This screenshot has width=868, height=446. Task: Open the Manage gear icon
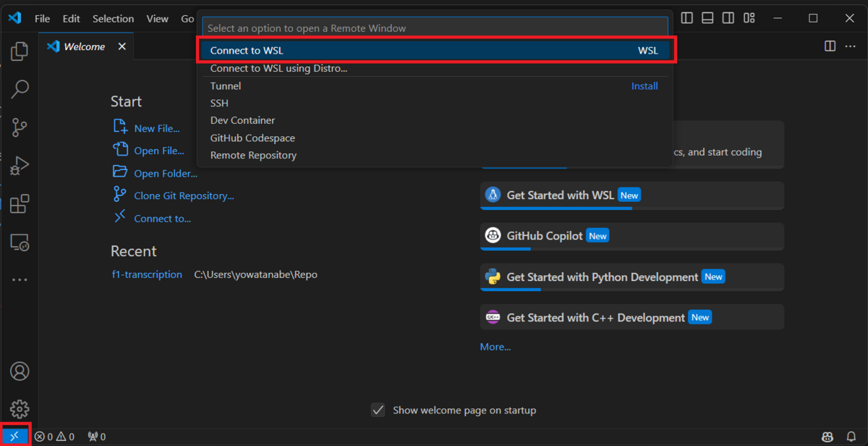click(x=20, y=409)
